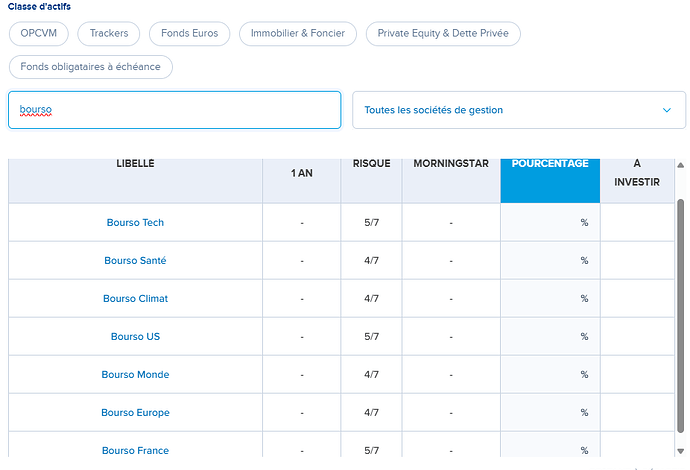Click percentage input for Bourso Tech
This screenshot has height=470, width=690.
(550, 222)
